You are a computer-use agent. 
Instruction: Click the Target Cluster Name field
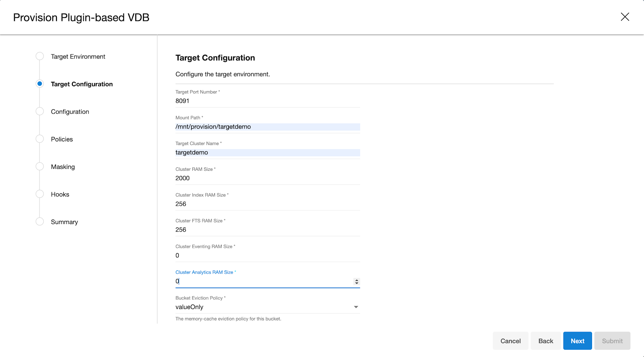267,153
